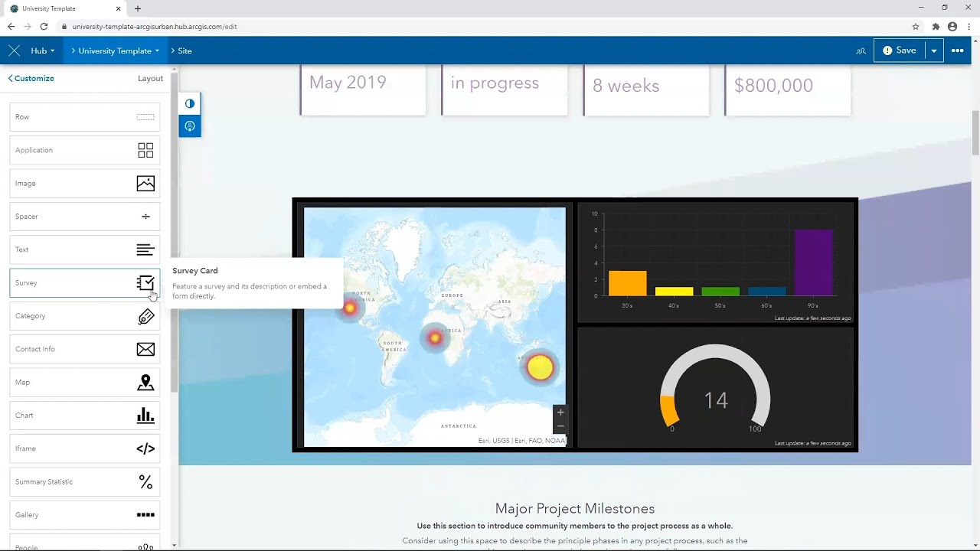Viewport: 980px width, 551px height.
Task: Close the Hub editor with X icon
Action: pyautogui.click(x=14, y=51)
